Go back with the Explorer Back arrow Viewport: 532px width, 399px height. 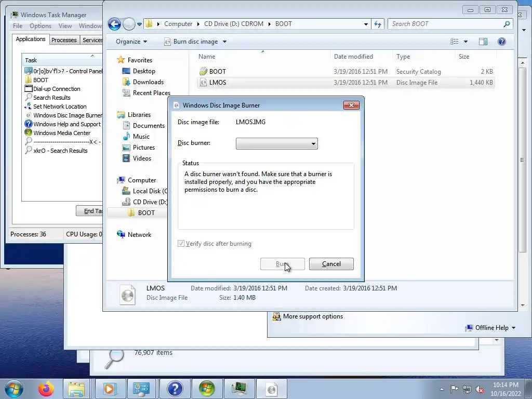(114, 24)
